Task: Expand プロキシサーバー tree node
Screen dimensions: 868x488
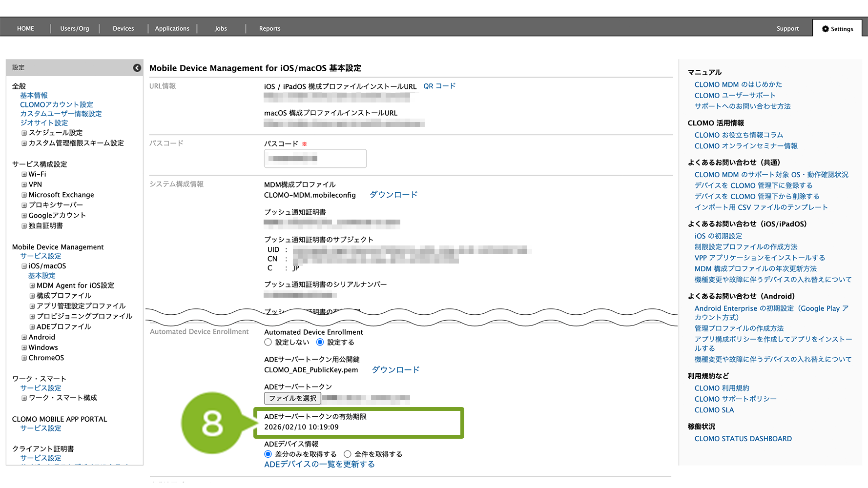Action: (x=24, y=205)
